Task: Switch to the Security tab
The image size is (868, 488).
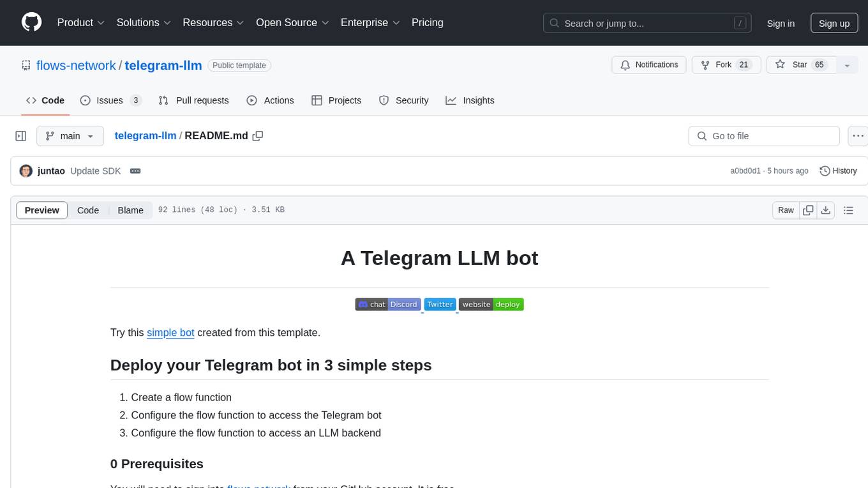Action: pos(403,100)
